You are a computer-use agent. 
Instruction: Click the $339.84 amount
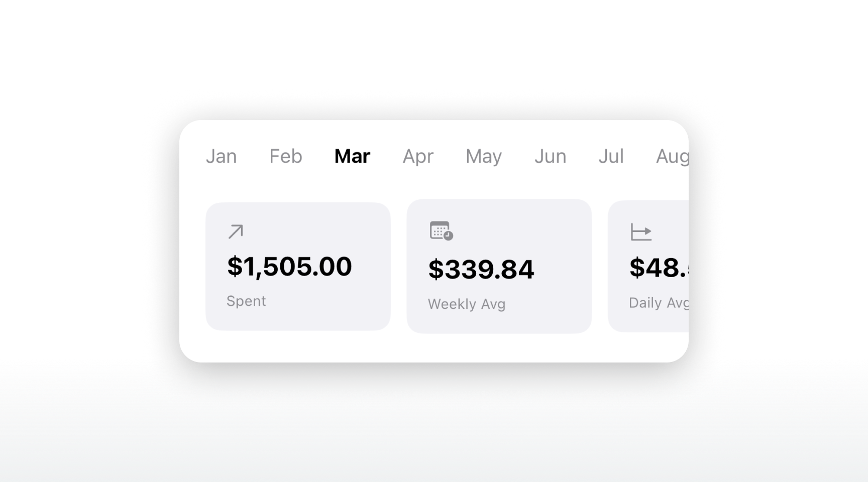click(481, 269)
